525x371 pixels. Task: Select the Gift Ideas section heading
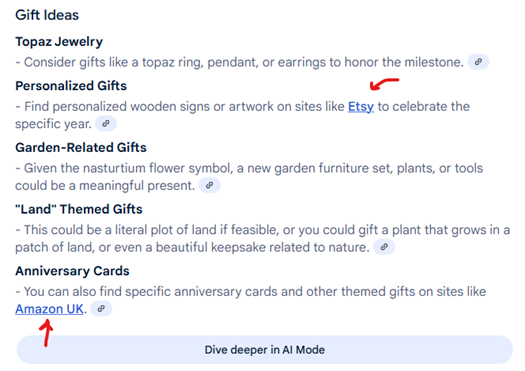(x=47, y=15)
